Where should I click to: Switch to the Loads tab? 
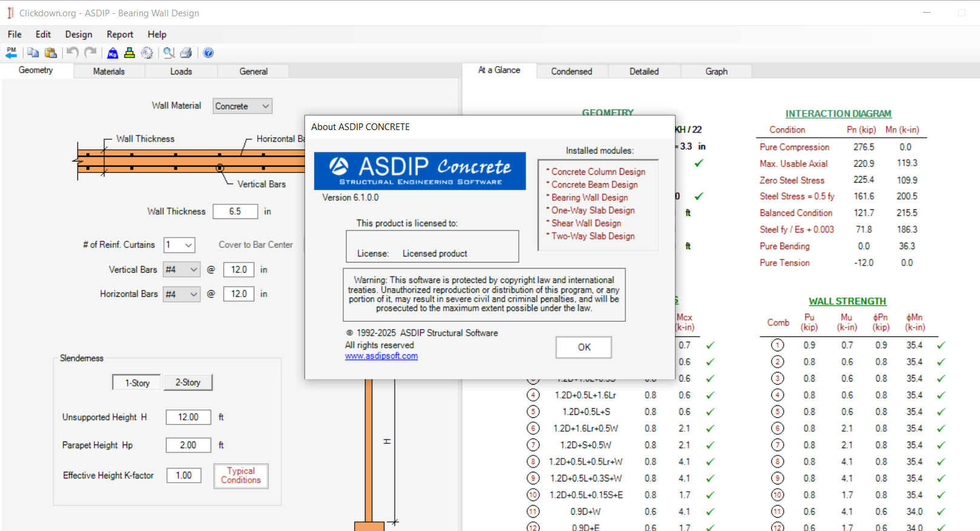click(x=181, y=71)
